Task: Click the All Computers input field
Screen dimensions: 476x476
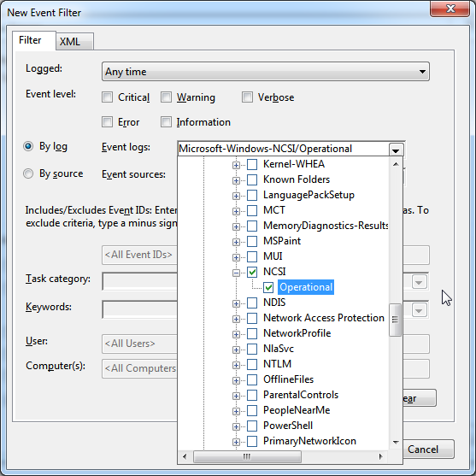Action: point(139,368)
